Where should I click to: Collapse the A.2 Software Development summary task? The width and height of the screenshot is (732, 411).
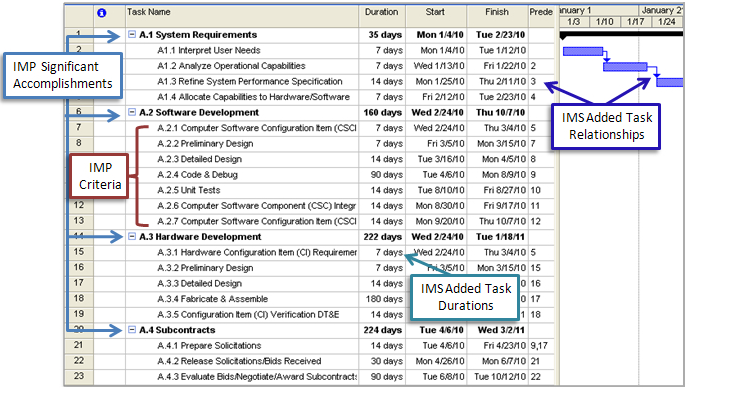pyautogui.click(x=133, y=113)
